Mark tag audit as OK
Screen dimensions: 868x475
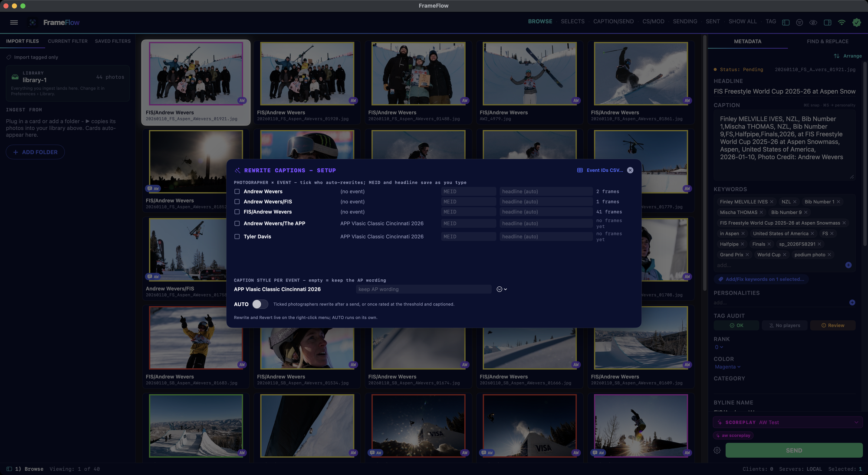point(736,326)
